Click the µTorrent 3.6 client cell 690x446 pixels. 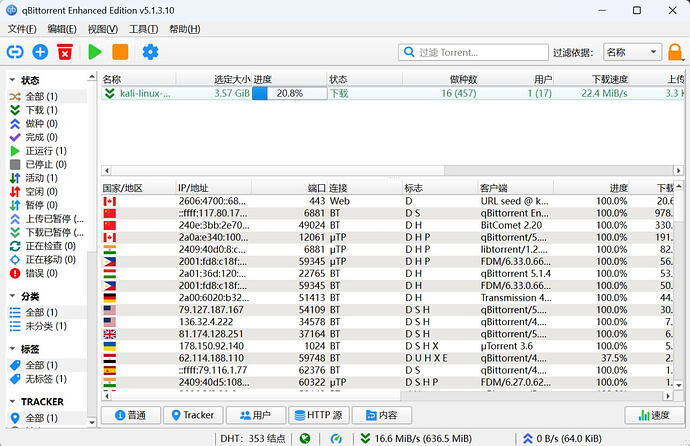click(x=507, y=346)
